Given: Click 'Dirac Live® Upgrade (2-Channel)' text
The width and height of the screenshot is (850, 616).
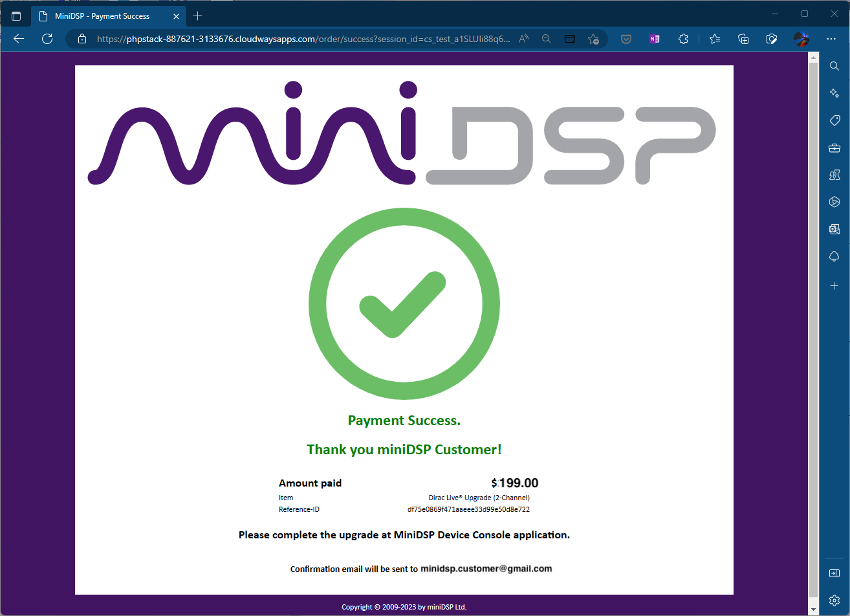Looking at the screenshot, I should (479, 498).
